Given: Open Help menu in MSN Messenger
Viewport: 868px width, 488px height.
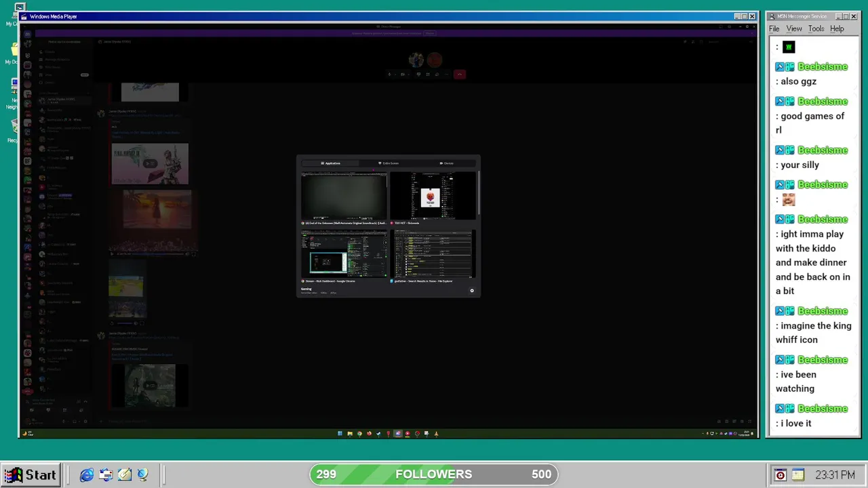Looking at the screenshot, I should click(x=837, y=28).
